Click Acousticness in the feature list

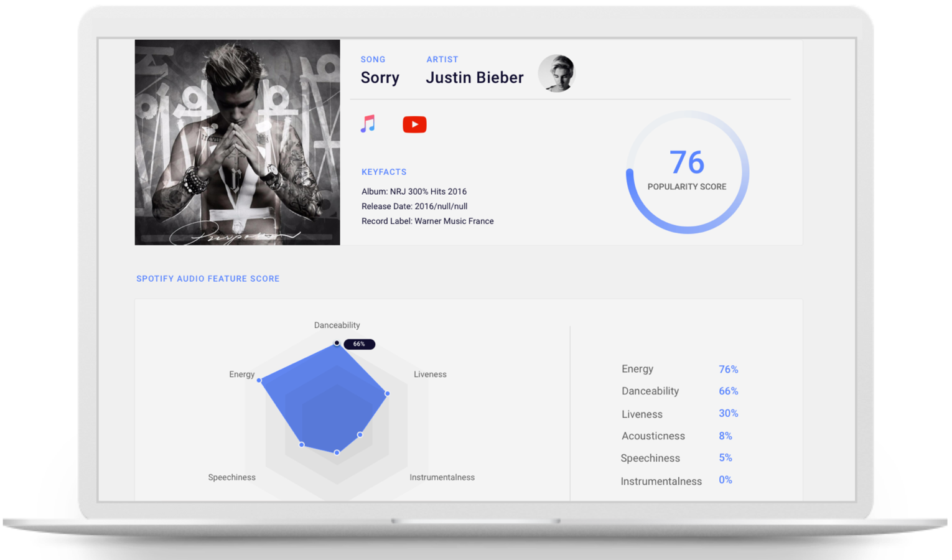pos(653,436)
